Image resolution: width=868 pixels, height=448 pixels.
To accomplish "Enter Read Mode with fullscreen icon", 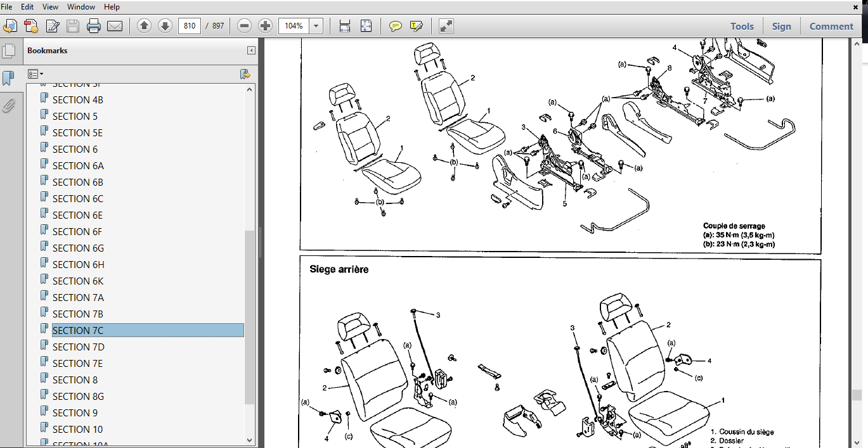I will pyautogui.click(x=446, y=26).
